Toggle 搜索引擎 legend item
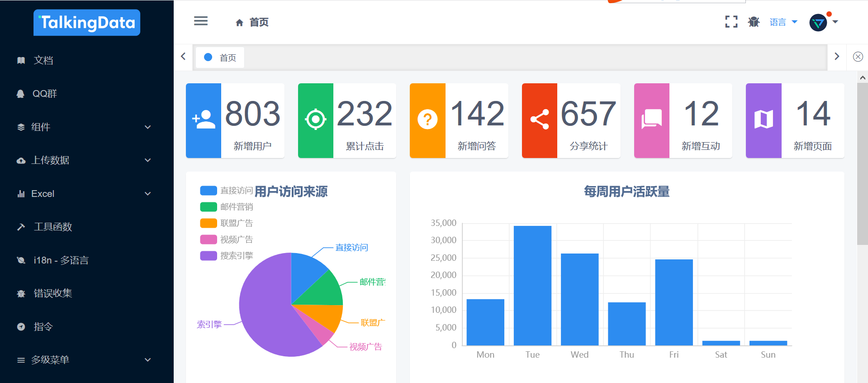Image resolution: width=868 pixels, height=383 pixels. (x=226, y=256)
